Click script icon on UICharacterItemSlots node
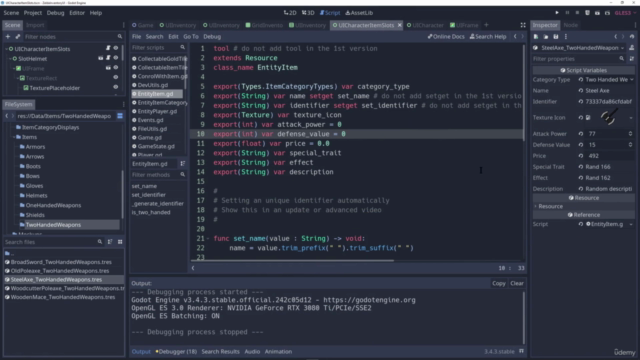The height and width of the screenshot is (360, 640). [108, 49]
